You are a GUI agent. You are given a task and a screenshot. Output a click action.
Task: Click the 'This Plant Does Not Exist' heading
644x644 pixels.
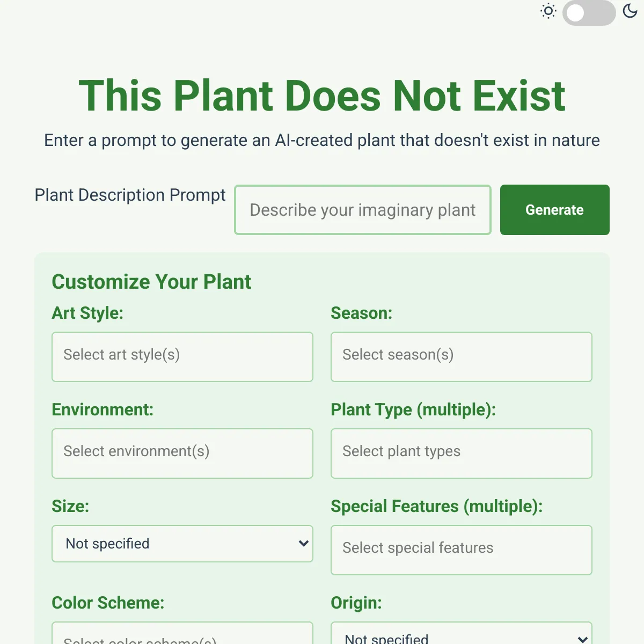coord(322,96)
